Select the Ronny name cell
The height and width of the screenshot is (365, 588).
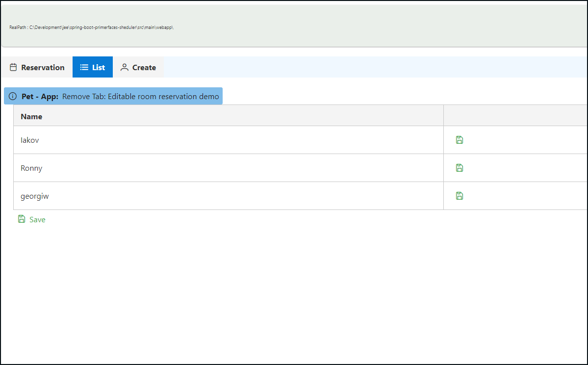click(x=229, y=168)
